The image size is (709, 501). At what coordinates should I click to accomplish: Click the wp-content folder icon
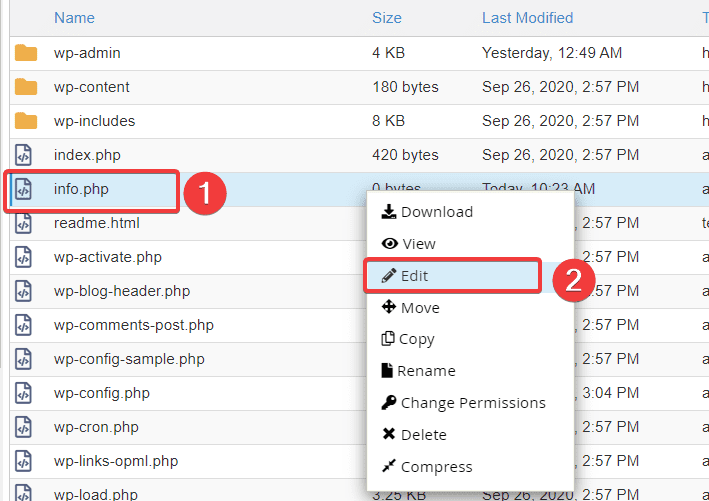click(26, 87)
